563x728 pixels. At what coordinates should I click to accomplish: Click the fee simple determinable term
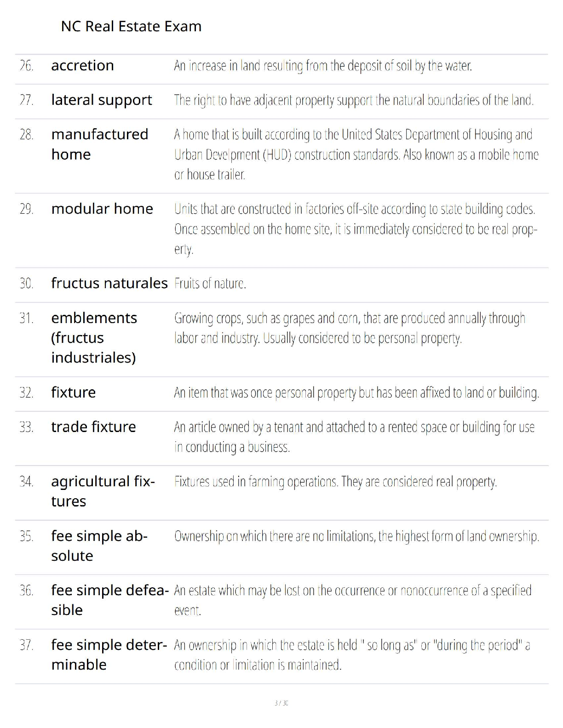pyautogui.click(x=109, y=654)
